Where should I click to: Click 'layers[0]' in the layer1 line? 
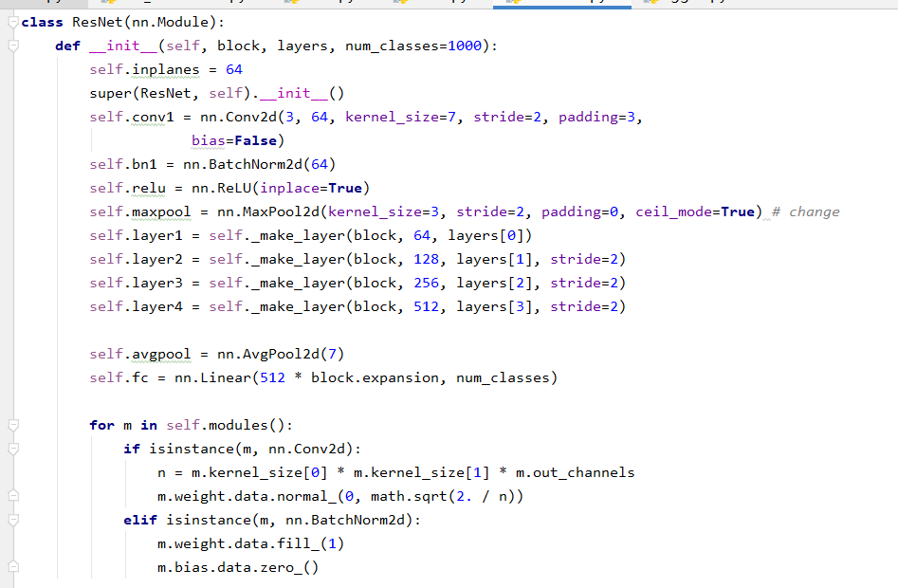tap(486, 236)
